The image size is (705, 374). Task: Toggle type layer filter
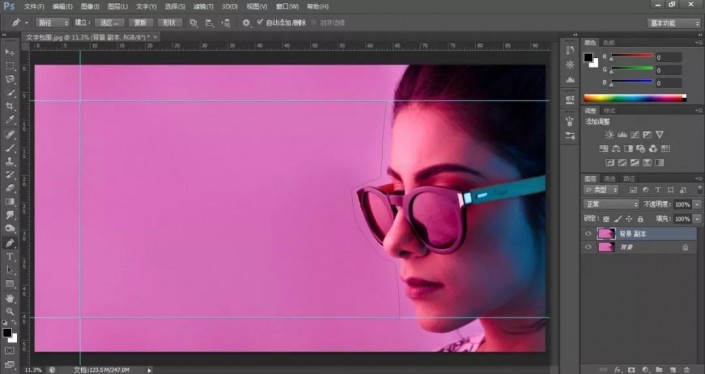(x=658, y=190)
